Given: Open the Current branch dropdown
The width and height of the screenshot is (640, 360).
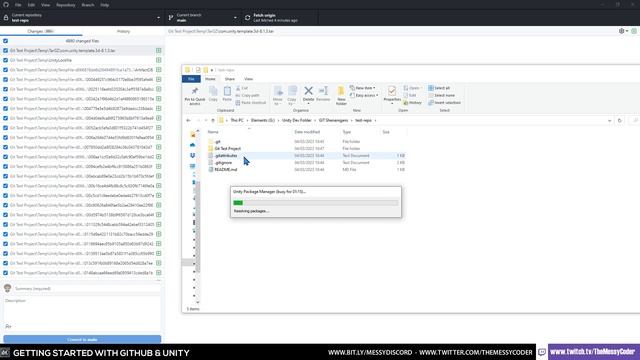Looking at the screenshot, I should pos(202,18).
